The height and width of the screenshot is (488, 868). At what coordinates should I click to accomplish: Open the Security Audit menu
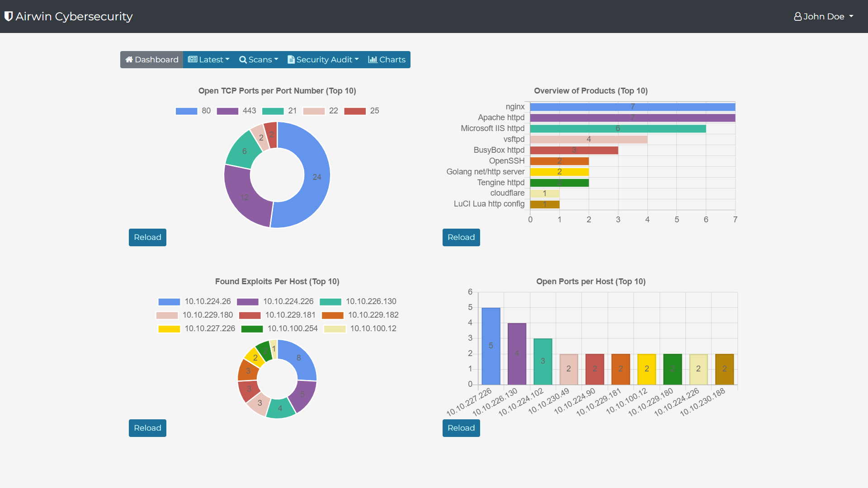[324, 60]
